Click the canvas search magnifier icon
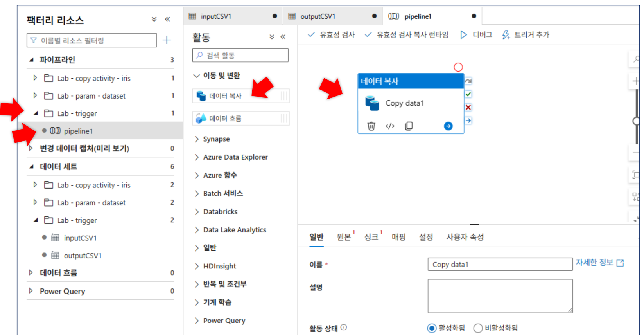The image size is (644, 335). [x=636, y=59]
